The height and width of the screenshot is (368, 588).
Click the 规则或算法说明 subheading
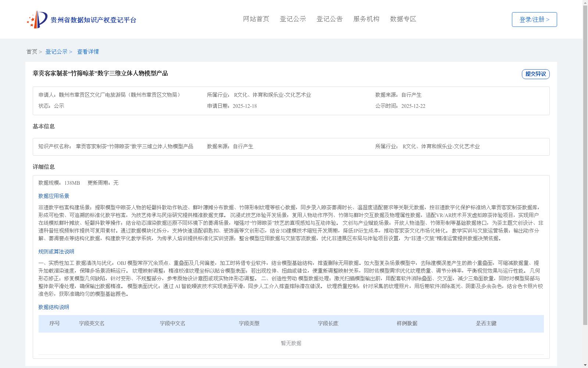56,252
